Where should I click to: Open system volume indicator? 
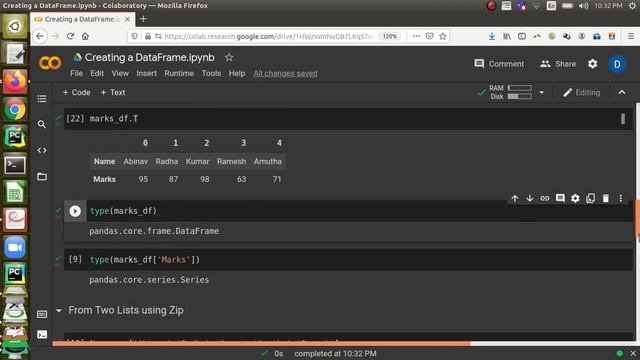583,6
